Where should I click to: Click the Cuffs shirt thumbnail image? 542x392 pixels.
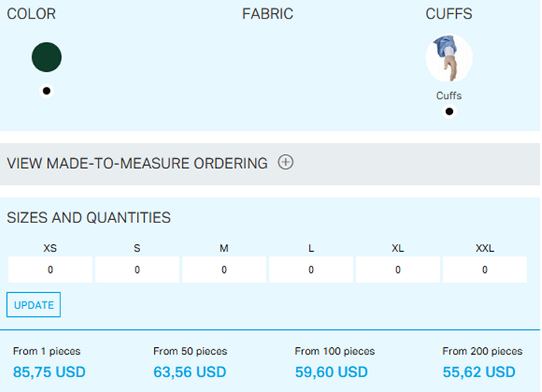click(449, 58)
